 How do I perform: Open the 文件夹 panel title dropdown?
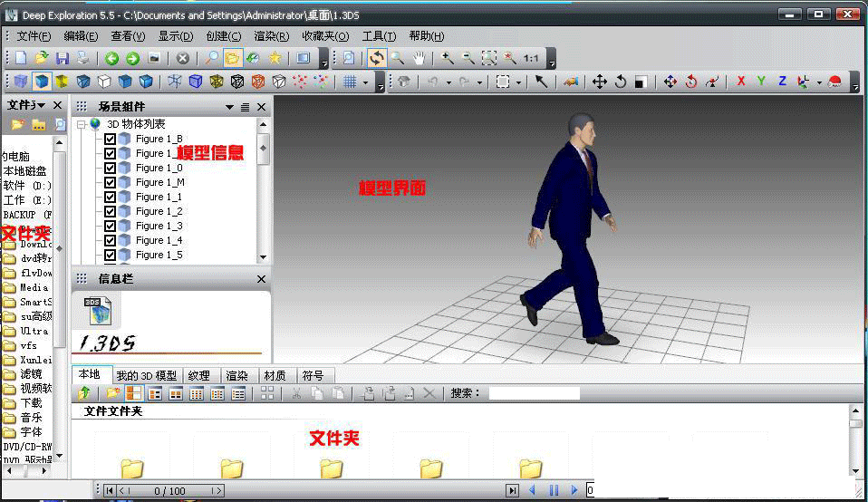pos(41,105)
